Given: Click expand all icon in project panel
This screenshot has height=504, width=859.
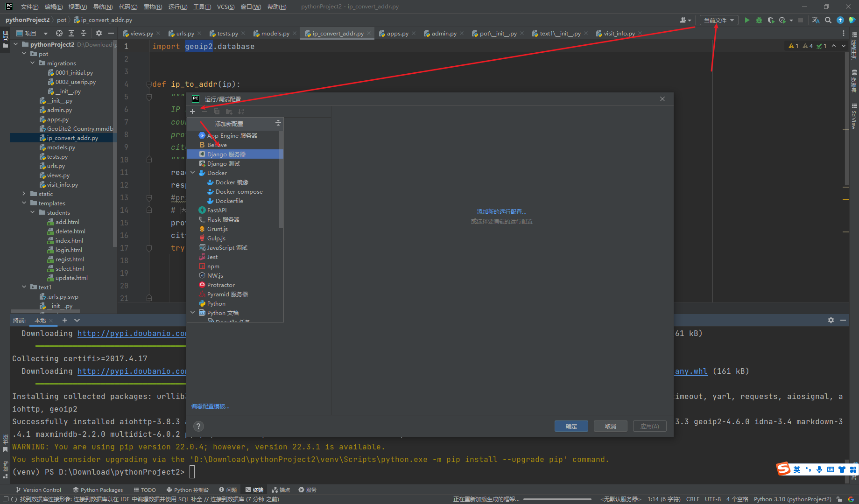Looking at the screenshot, I should (x=71, y=33).
